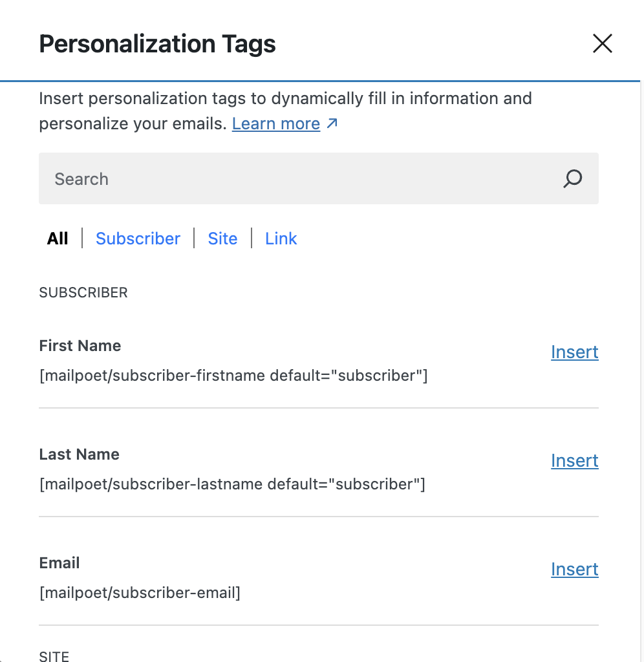This screenshot has width=644, height=662.
Task: Click the Email tag label
Action: [59, 562]
